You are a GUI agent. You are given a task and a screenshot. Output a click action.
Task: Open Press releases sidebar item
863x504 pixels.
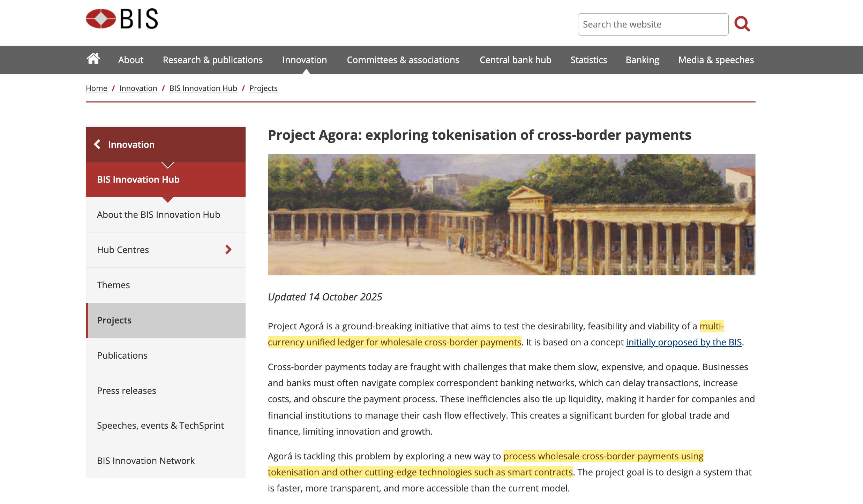(126, 391)
